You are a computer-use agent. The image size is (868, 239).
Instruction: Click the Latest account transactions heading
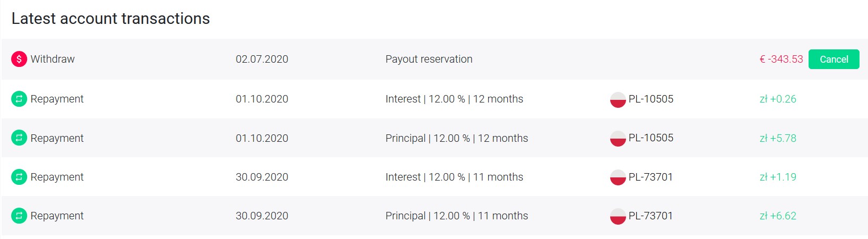[111, 19]
